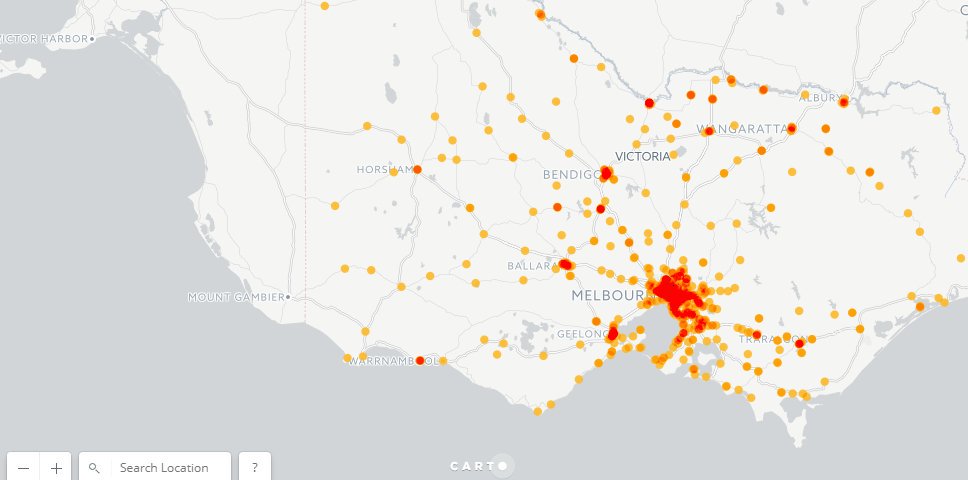Open the question mark help button
The height and width of the screenshot is (480, 968).
254,468
